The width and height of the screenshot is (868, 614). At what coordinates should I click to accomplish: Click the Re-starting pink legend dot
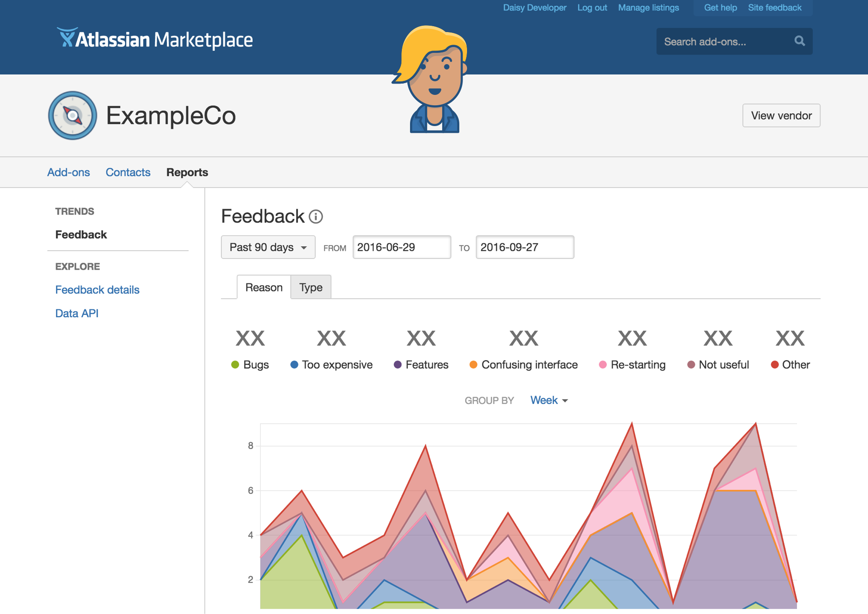pyautogui.click(x=603, y=365)
